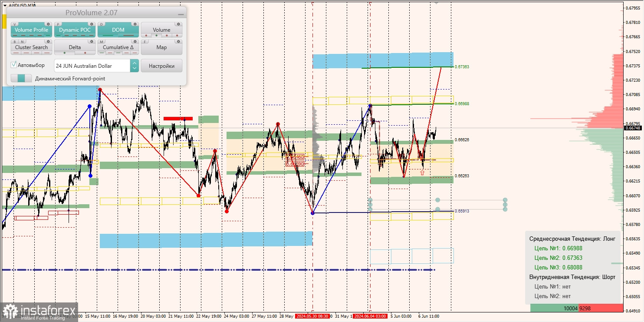Click the P hotkey tag on Dynamic POC
Screen dimensions: 644x322
(59, 24)
